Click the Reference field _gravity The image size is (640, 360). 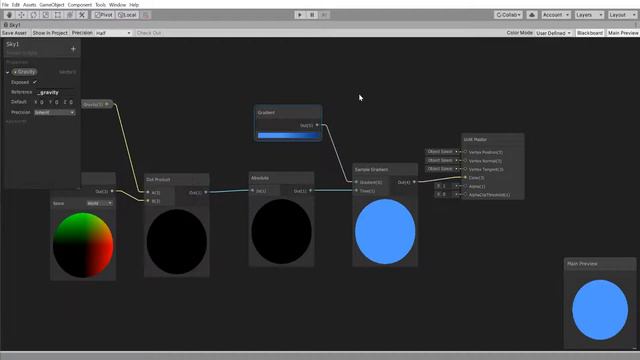(56, 92)
